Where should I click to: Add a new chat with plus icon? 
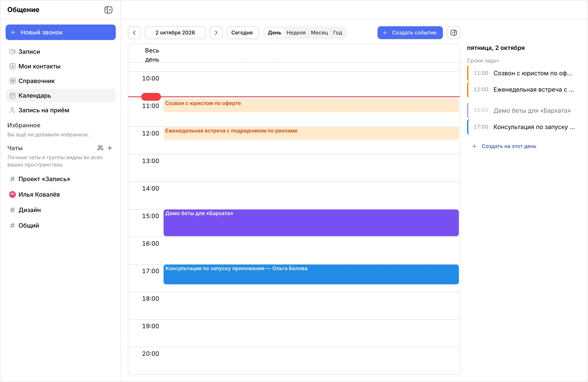point(110,148)
